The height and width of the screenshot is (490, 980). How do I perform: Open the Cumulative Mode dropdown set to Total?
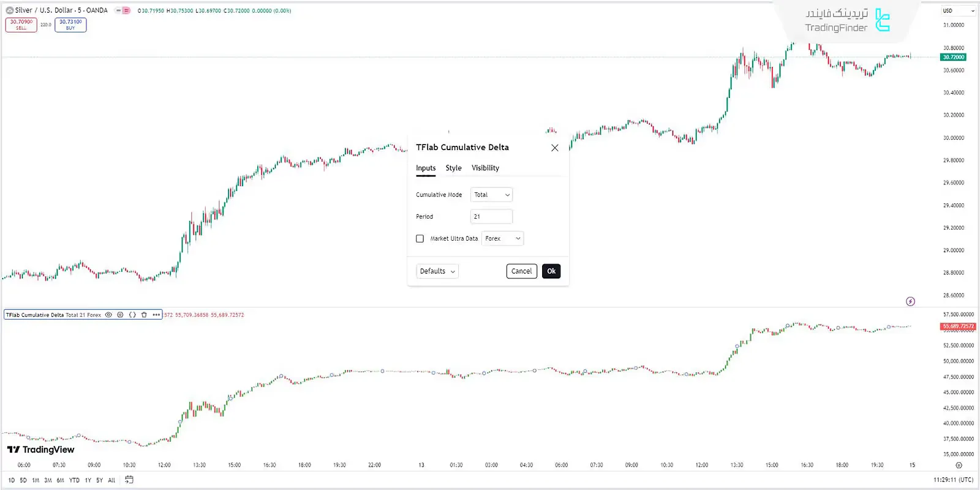tap(491, 195)
